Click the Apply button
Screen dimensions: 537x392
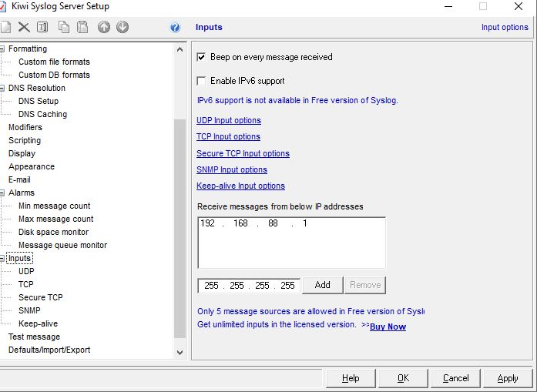pyautogui.click(x=508, y=378)
